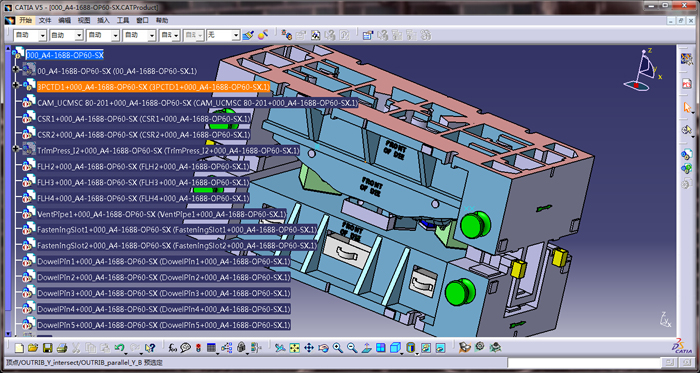Click the Zoom In magnifier icon
The height and width of the screenshot is (373, 700).
coord(338,348)
